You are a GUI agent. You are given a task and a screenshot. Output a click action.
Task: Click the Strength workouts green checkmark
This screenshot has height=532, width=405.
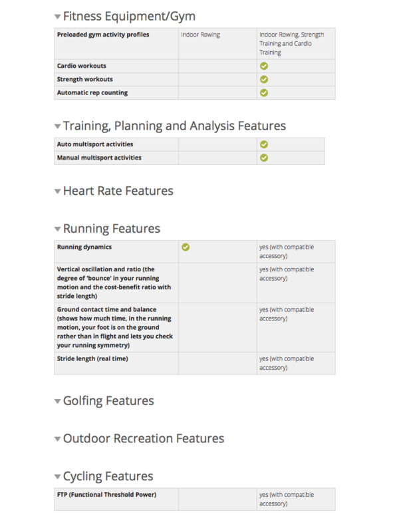264,79
